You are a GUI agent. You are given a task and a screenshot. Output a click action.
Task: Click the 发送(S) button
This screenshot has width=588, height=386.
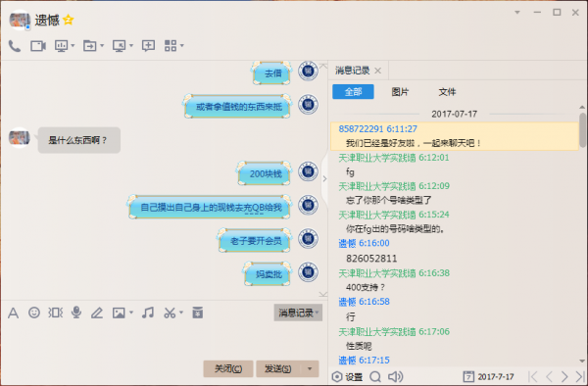278,368
